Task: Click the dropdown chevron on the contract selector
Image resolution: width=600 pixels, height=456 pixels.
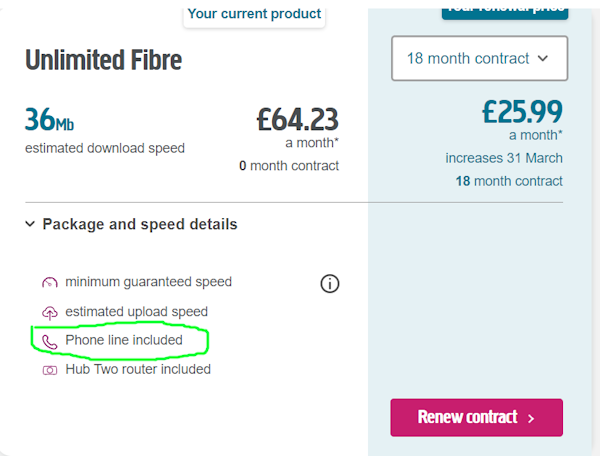Action: 543,58
